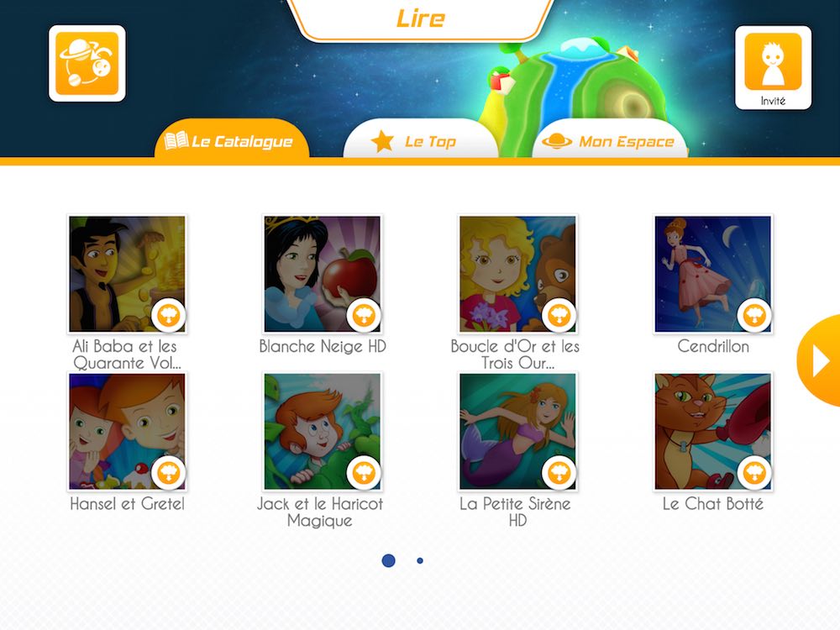The width and height of the screenshot is (840, 630).
Task: Select the second page indicator dot
Action: click(x=420, y=560)
